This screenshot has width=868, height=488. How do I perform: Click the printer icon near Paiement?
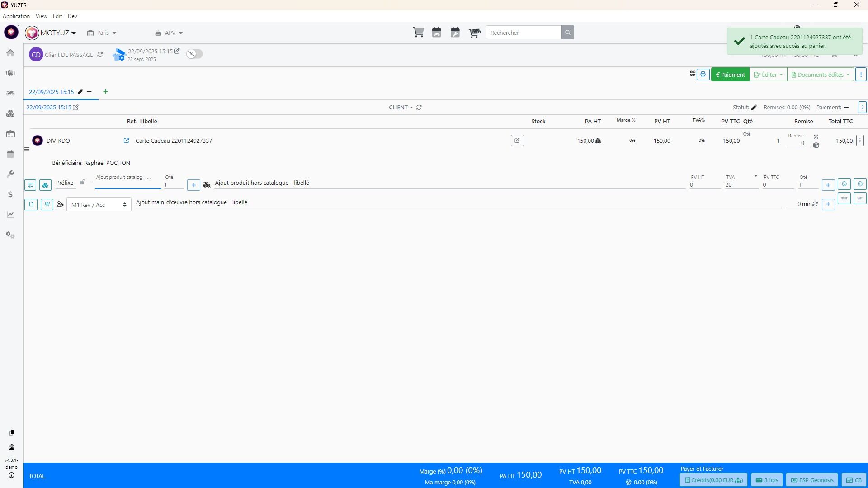pos(703,75)
